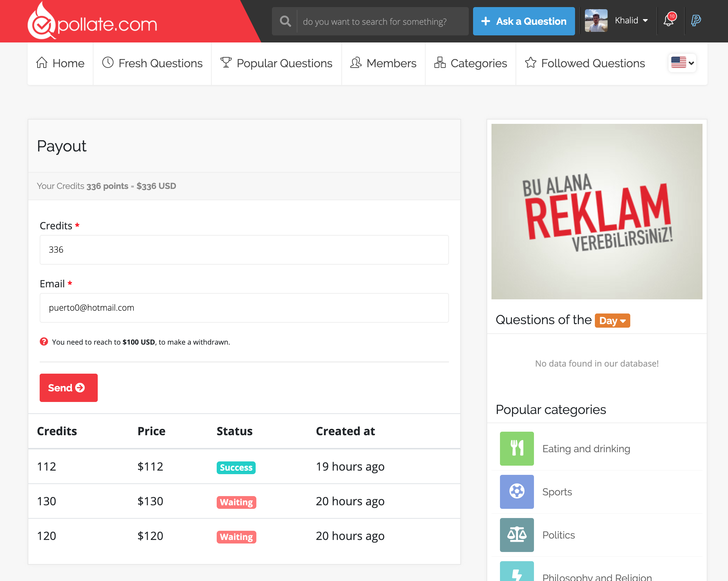Viewport: 728px width, 581px height.
Task: Click the Sports soccer ball icon
Action: click(x=517, y=491)
